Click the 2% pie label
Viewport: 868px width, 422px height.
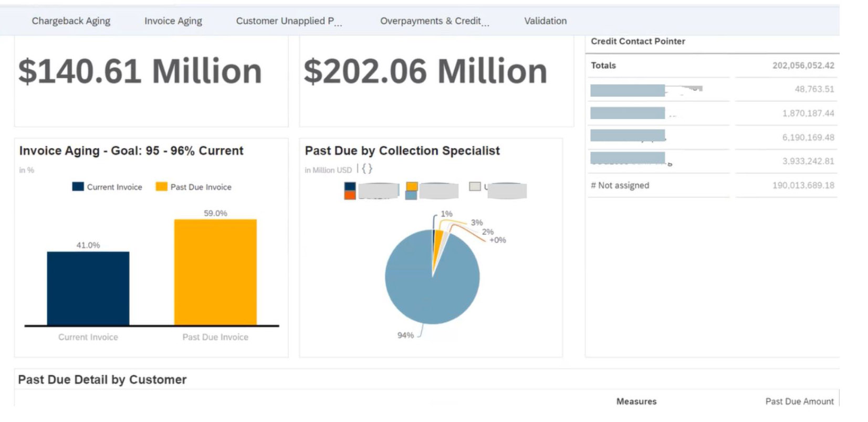point(488,231)
